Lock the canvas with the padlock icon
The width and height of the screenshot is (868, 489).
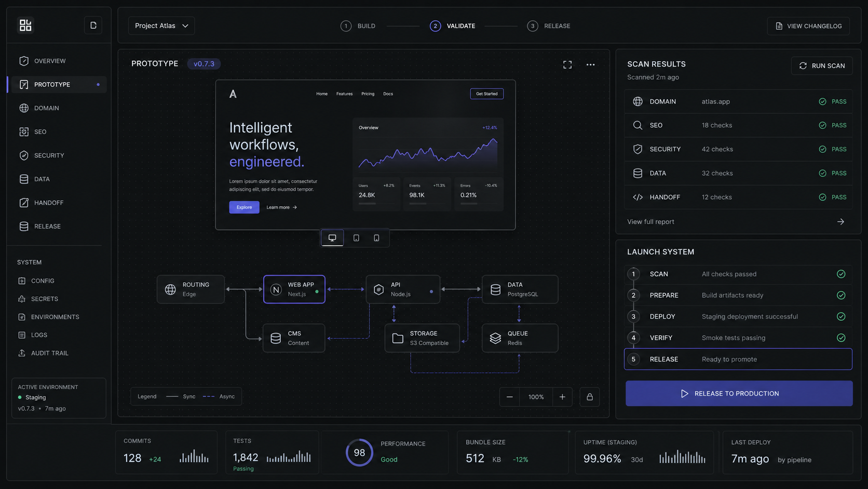tap(590, 397)
